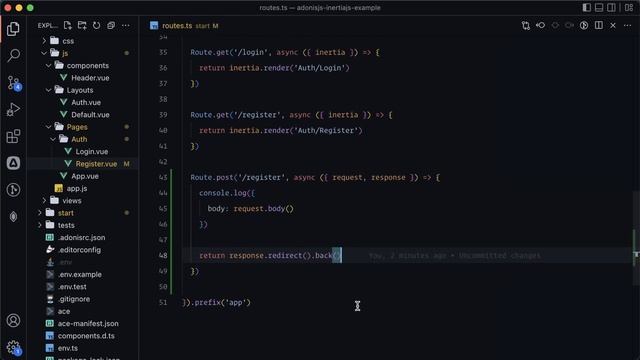
Task: Open editor more actions menu
Action: click(x=628, y=26)
